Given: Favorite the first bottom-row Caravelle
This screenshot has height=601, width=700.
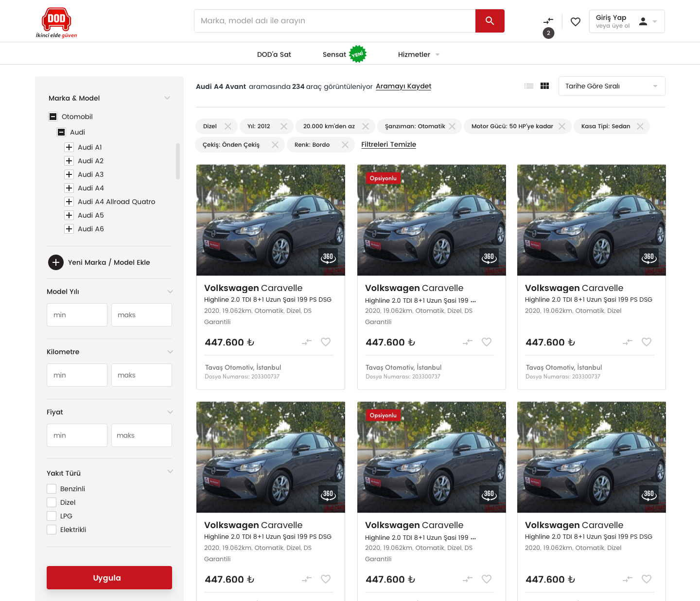Looking at the screenshot, I should pyautogui.click(x=326, y=579).
